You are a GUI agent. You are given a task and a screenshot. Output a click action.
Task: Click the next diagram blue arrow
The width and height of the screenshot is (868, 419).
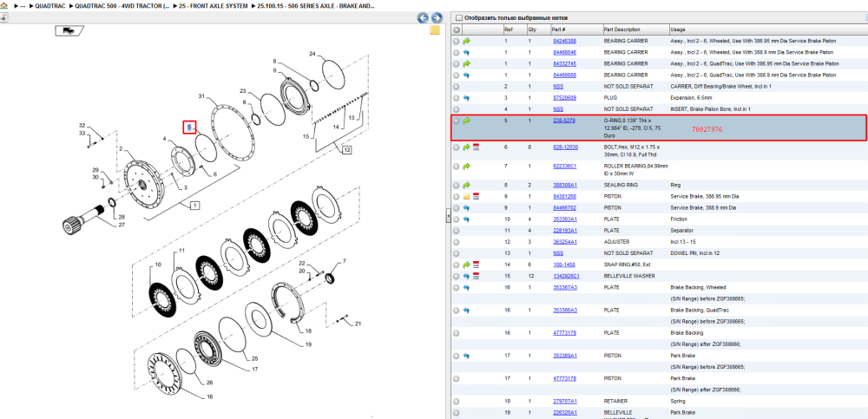click(437, 18)
